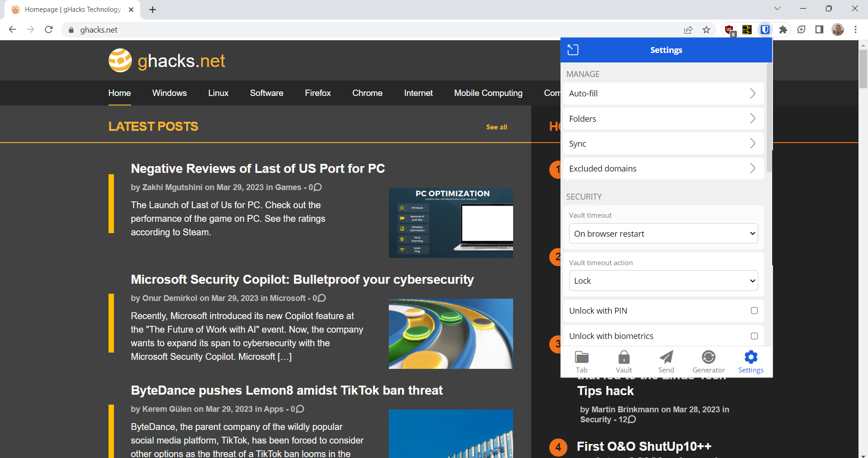The image size is (868, 458).
Task: Click the See all latest posts link
Action: point(496,127)
